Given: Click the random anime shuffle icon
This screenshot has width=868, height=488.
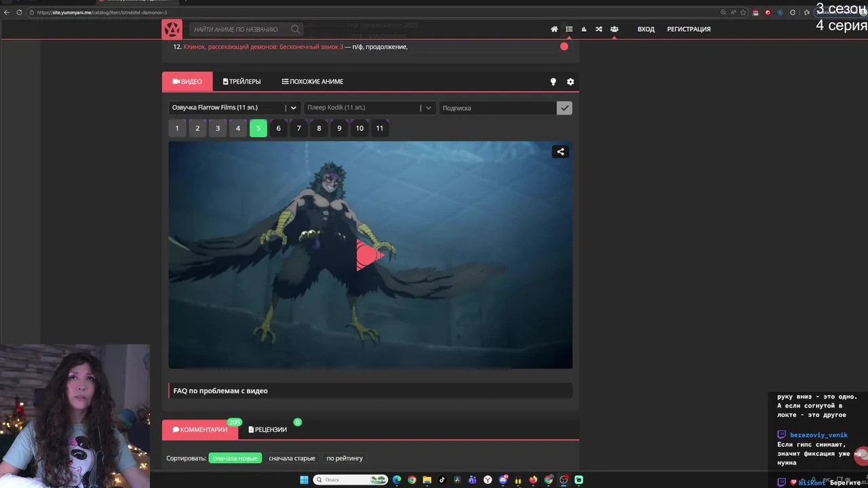Looking at the screenshot, I should pyautogui.click(x=599, y=29).
